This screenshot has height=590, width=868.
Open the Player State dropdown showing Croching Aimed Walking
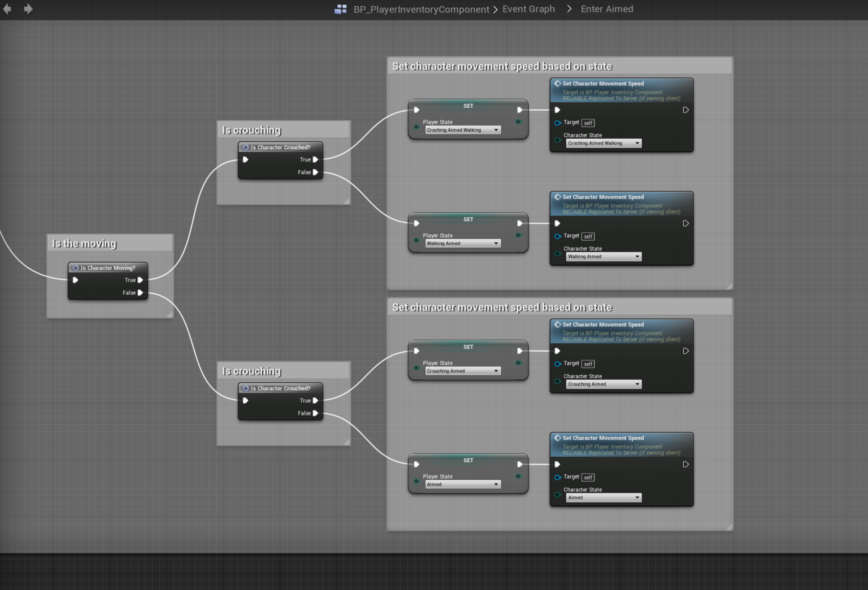click(463, 130)
